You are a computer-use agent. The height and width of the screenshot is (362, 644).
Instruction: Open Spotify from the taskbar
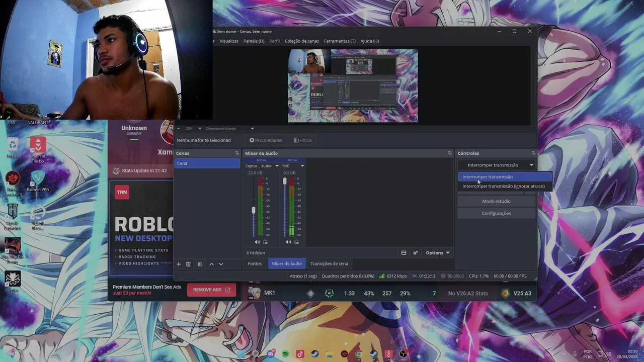286,354
